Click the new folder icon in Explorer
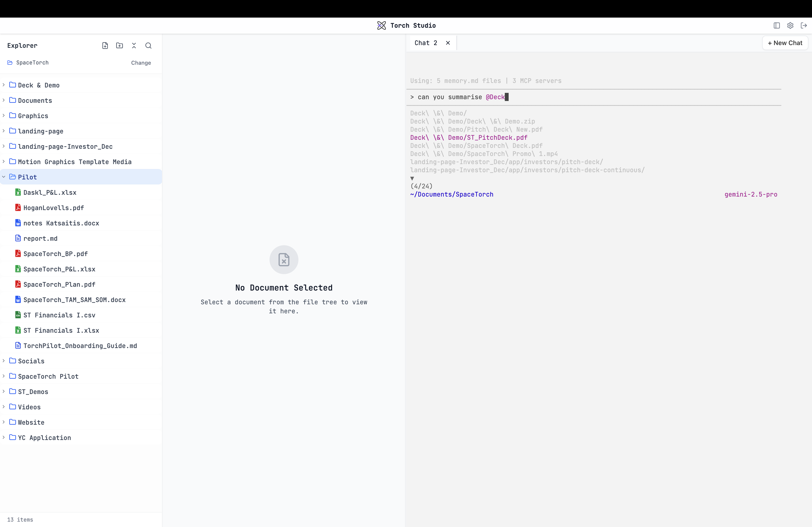812x527 pixels. click(119, 46)
